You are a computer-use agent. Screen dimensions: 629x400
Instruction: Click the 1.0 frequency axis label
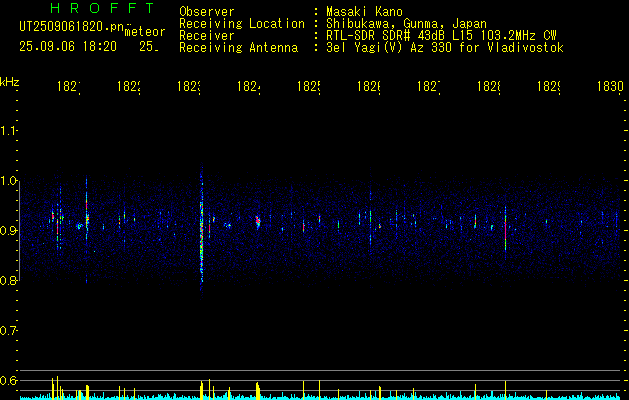pyautogui.click(x=8, y=181)
